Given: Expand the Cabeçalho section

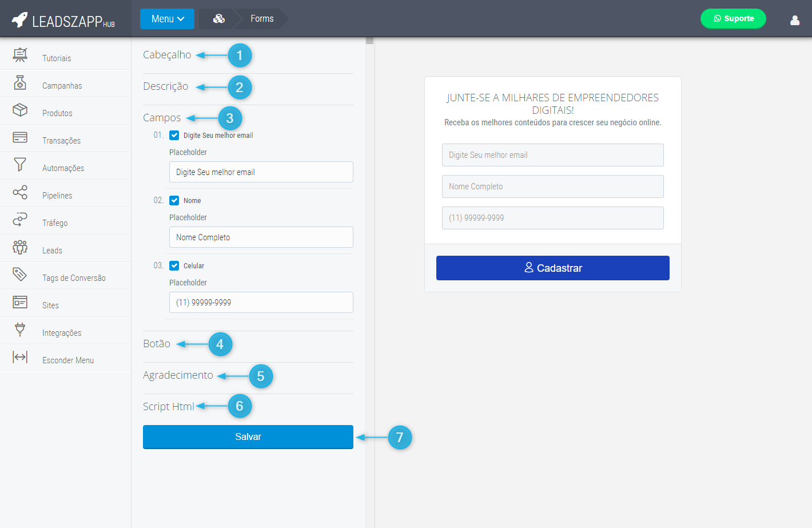Looking at the screenshot, I should [x=167, y=55].
